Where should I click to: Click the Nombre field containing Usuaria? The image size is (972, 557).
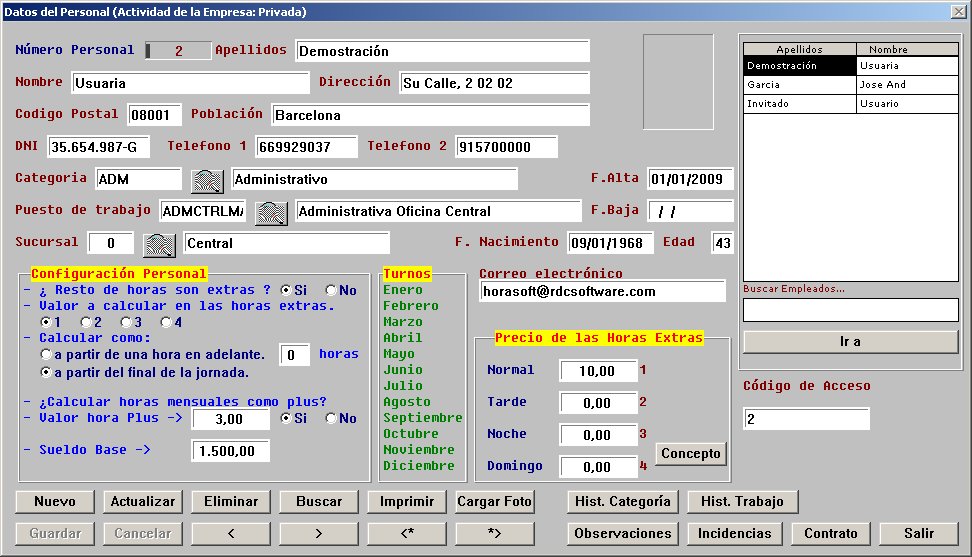pos(190,83)
